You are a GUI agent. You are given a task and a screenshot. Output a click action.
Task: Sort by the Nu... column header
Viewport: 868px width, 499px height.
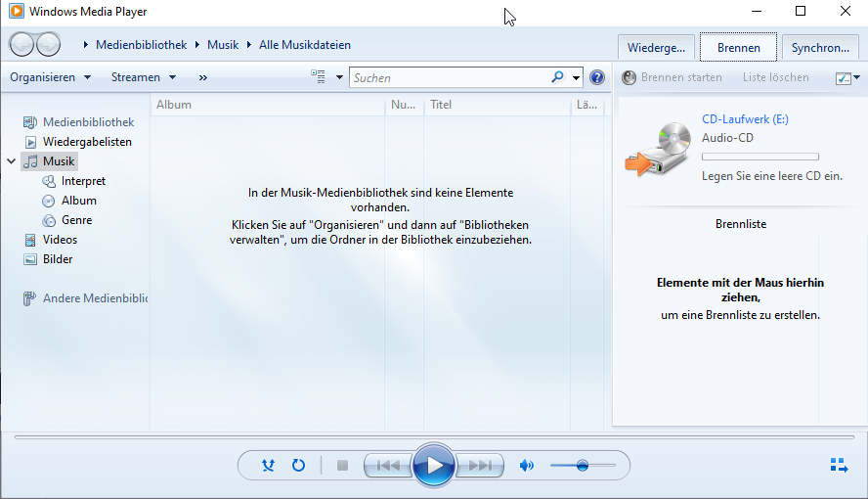(404, 105)
